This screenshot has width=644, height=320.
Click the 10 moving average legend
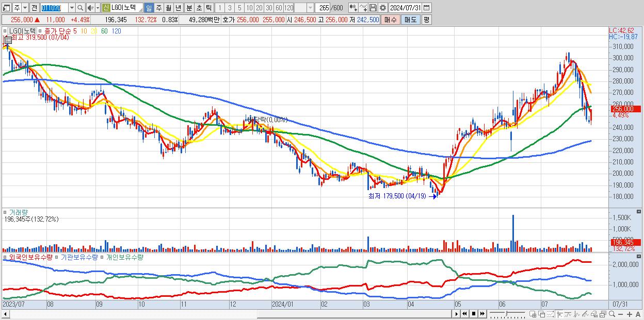tap(84, 31)
